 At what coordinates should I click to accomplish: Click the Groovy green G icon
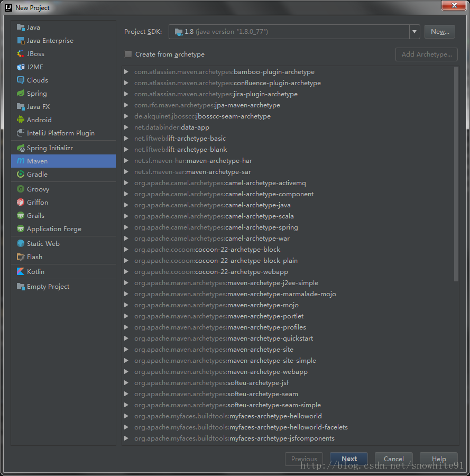[x=21, y=189]
